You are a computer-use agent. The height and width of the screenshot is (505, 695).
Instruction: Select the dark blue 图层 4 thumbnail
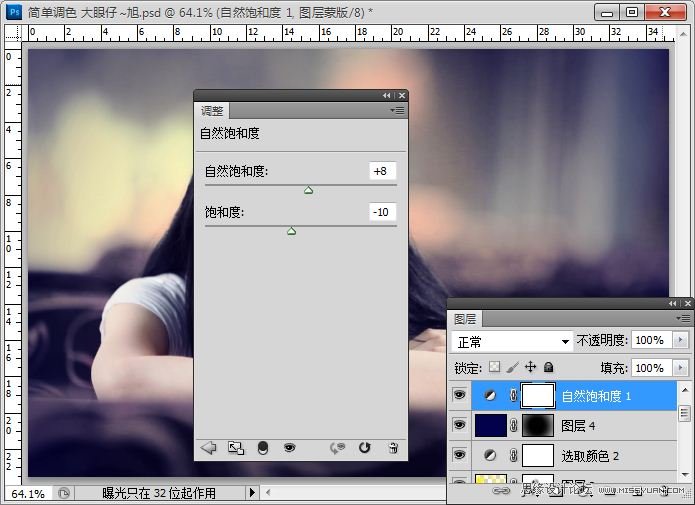pos(491,425)
